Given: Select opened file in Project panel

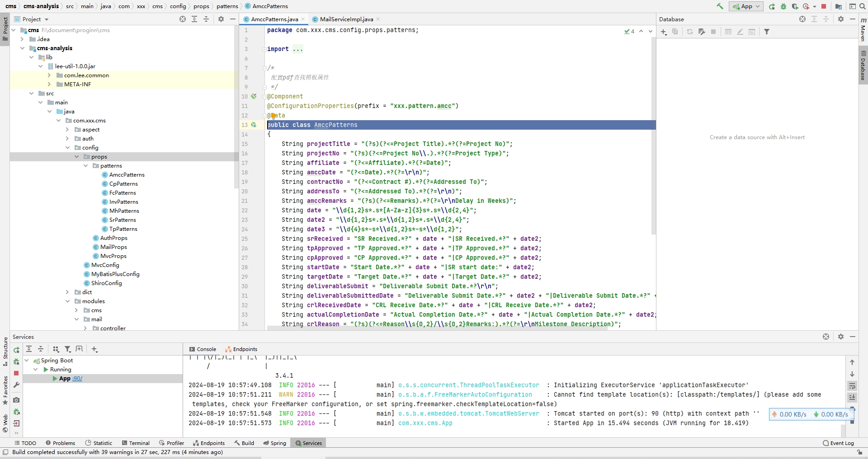Looking at the screenshot, I should click(x=183, y=19).
